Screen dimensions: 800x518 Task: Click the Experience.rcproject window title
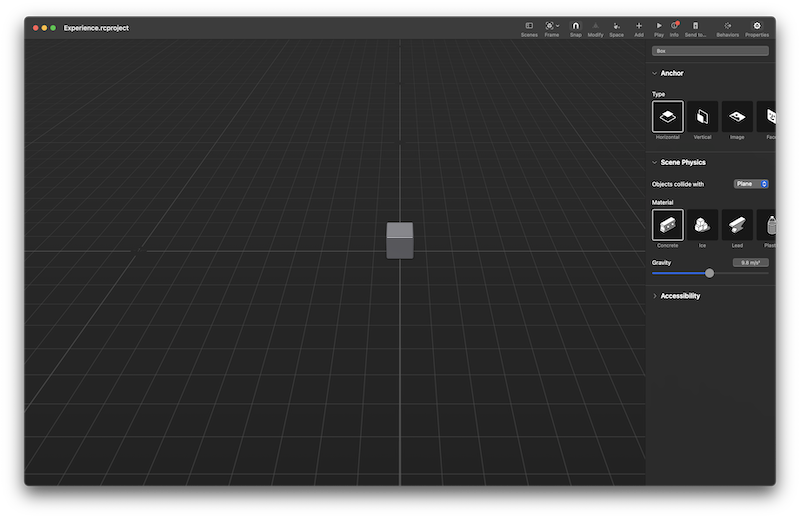tap(96, 28)
